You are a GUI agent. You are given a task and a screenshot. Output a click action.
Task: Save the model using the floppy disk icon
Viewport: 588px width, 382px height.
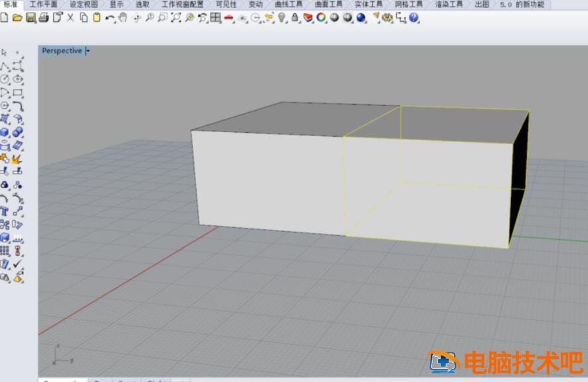31,18
